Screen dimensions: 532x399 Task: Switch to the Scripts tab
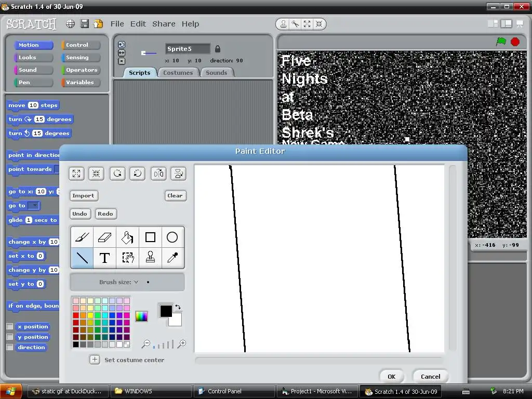point(139,73)
